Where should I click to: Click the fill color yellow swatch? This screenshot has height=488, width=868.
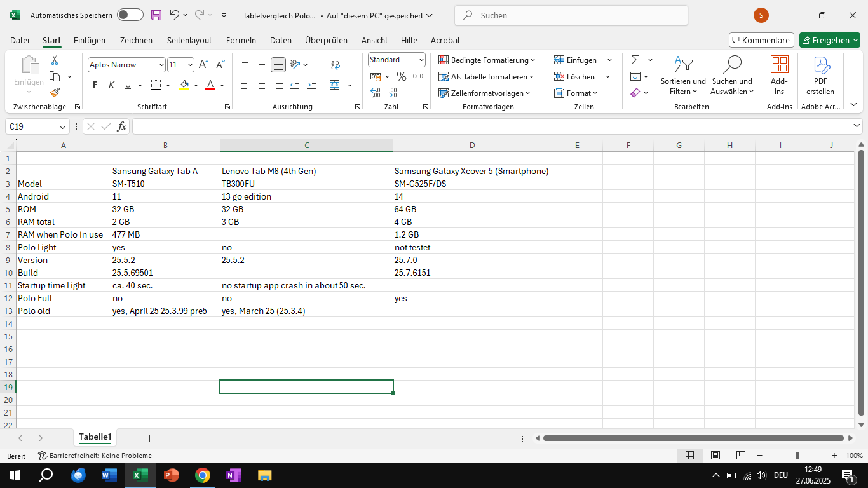tap(184, 85)
